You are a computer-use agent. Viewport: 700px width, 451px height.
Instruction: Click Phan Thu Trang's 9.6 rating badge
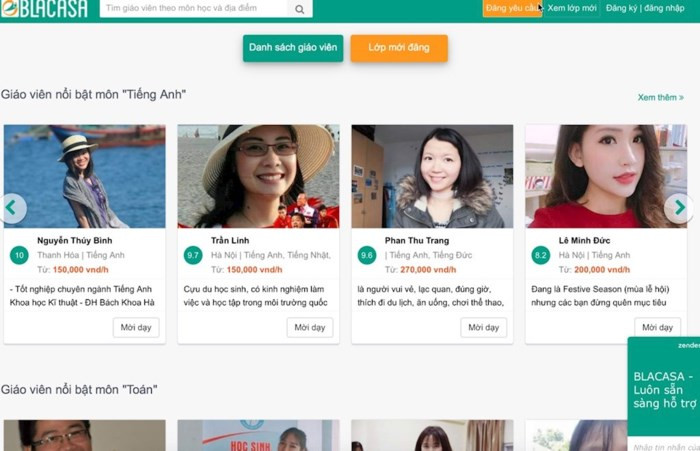[367, 255]
